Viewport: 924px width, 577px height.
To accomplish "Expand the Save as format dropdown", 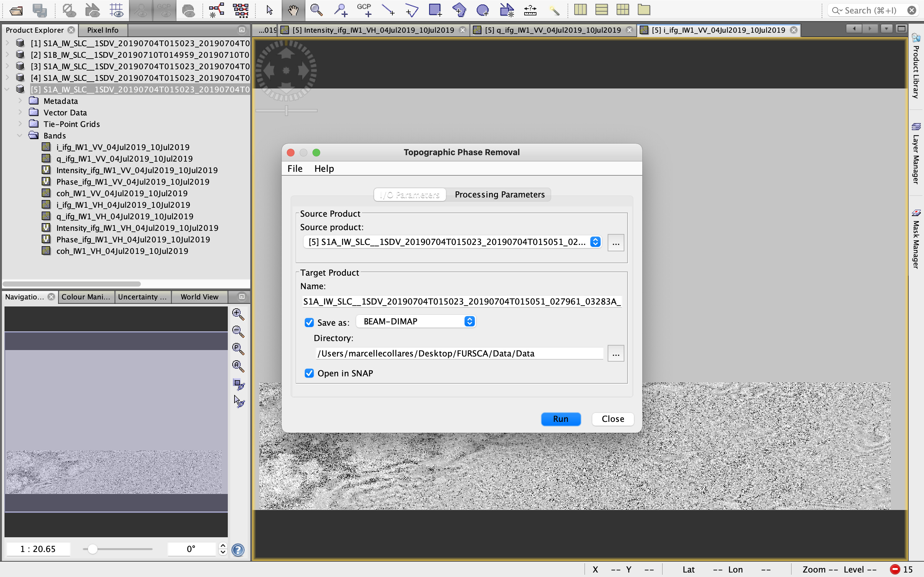I will [470, 322].
